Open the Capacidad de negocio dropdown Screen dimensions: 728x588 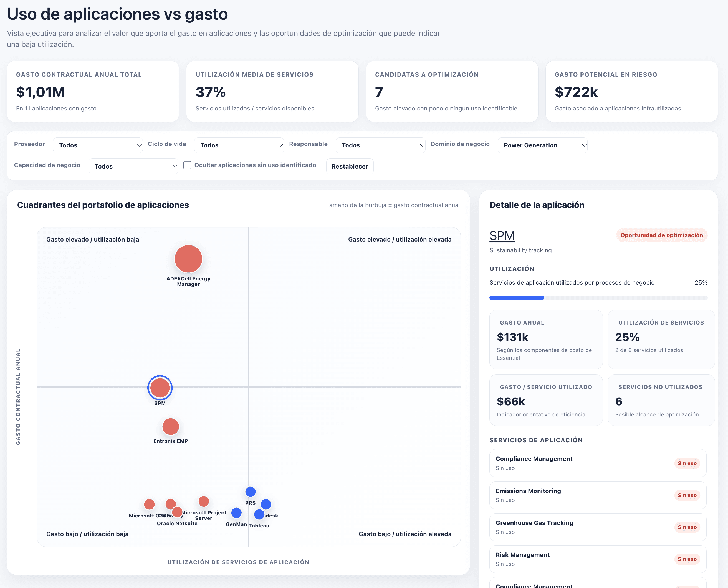133,166
